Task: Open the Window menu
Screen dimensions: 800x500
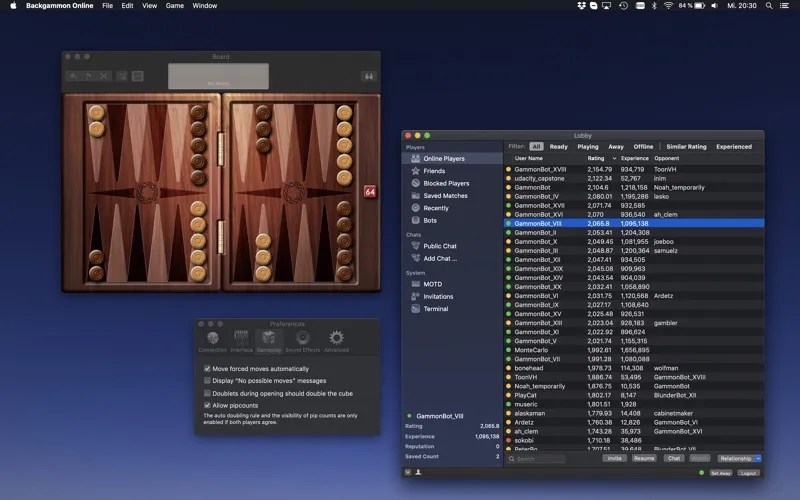Action: pos(205,6)
